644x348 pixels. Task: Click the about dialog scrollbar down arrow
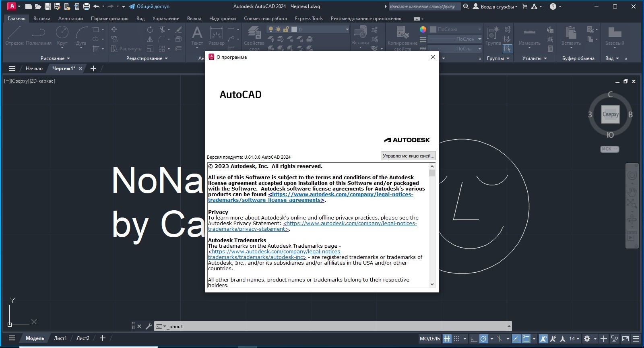point(432,284)
